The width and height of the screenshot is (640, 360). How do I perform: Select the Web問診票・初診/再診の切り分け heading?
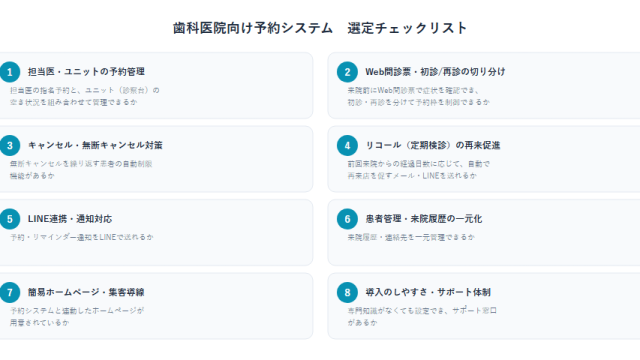(x=435, y=72)
